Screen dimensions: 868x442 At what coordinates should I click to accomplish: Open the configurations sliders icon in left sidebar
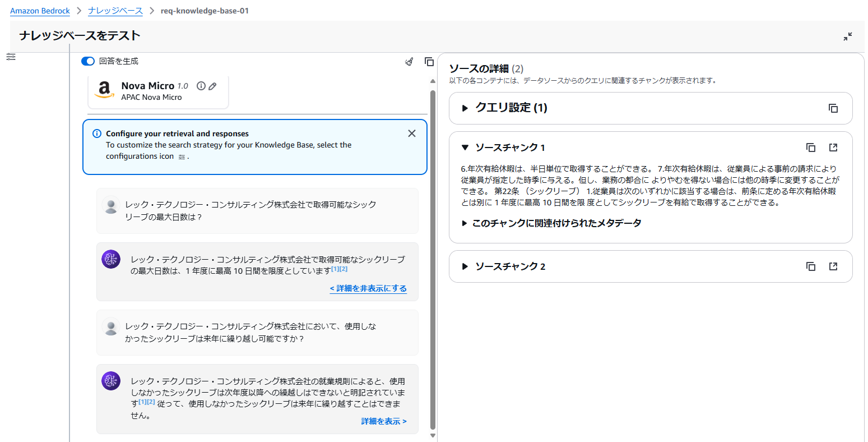(11, 57)
